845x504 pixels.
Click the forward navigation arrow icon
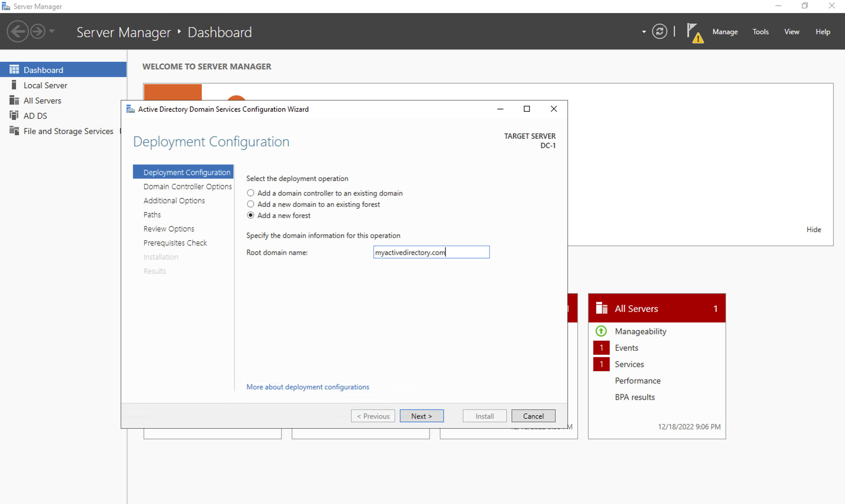coord(37,32)
